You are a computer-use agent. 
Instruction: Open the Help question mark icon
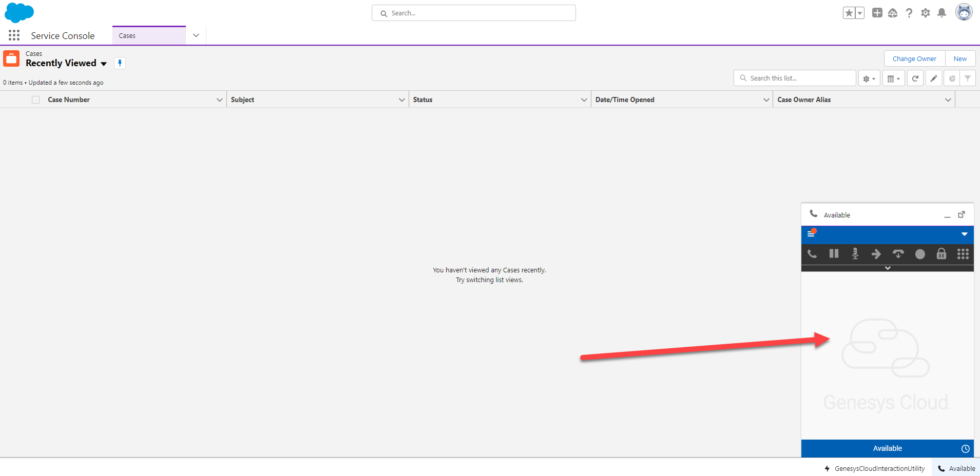click(x=909, y=13)
